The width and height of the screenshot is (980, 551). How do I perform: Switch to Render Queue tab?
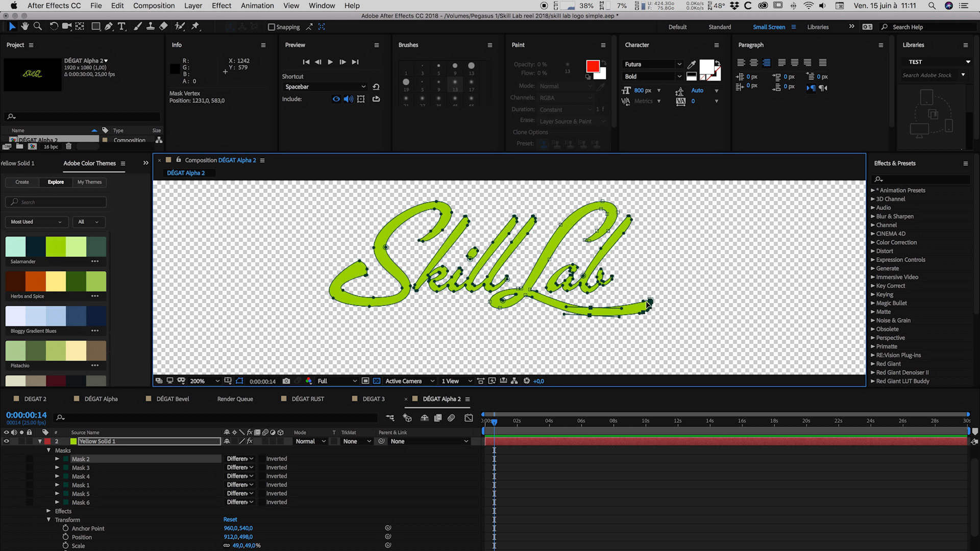tap(235, 399)
